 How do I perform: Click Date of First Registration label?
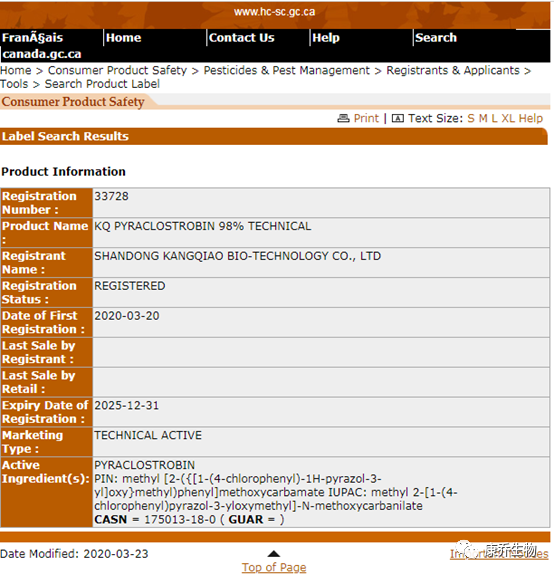coord(47,322)
